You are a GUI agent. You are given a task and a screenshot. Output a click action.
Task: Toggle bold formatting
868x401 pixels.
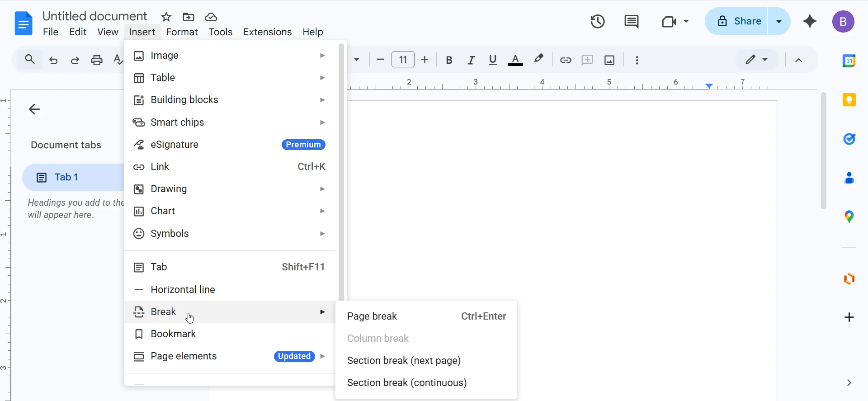[x=449, y=60]
